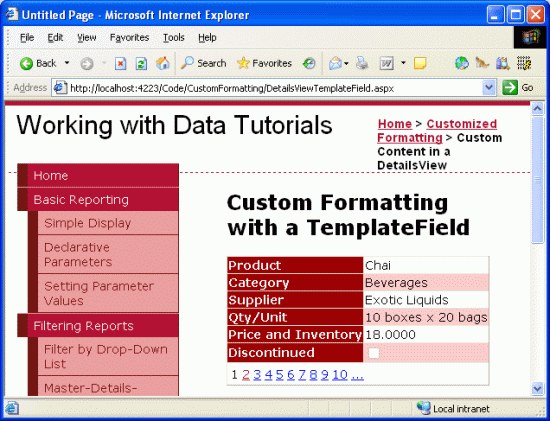Open the Tools menu
The image size is (550, 421).
coord(174,38)
